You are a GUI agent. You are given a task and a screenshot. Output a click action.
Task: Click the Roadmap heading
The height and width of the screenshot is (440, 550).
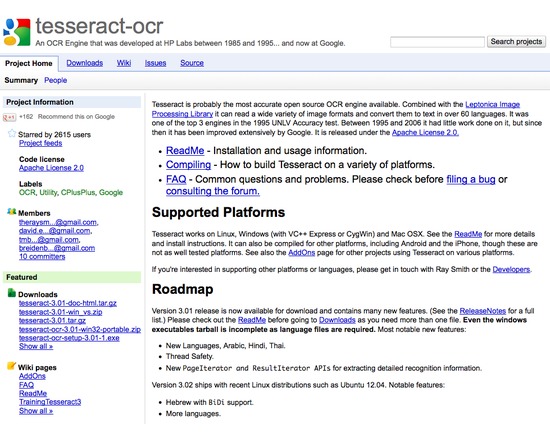tap(182, 289)
